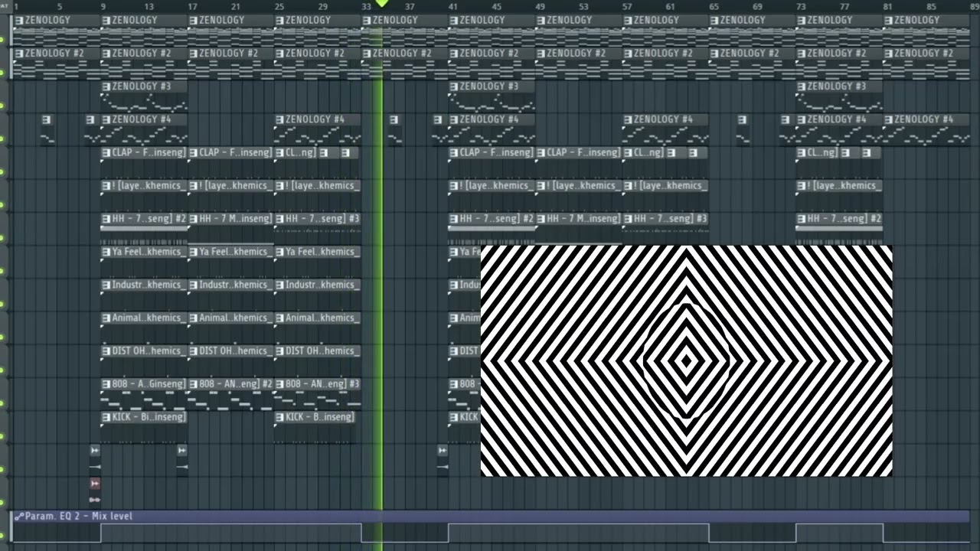Toggle mute LED of the HH track
980x551 pixels.
coord(3,238)
